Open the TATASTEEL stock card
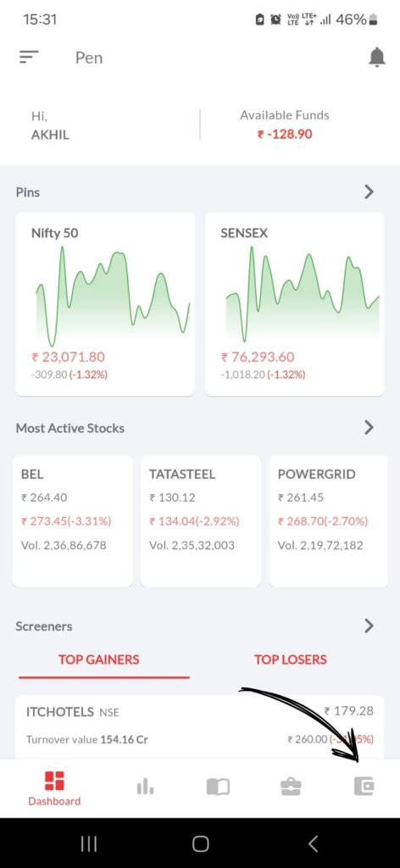The width and height of the screenshot is (400, 868). [x=200, y=521]
